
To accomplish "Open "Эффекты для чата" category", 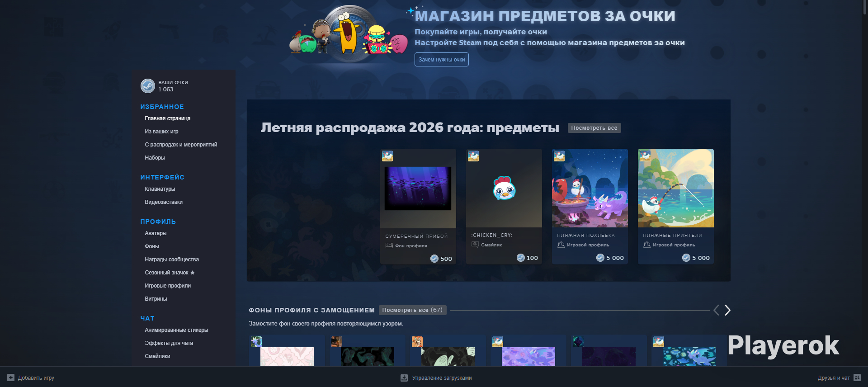I will (169, 343).
